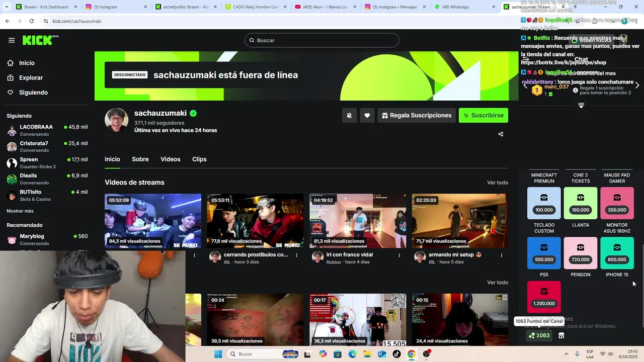The height and width of the screenshot is (362, 644).
Task: Open Spreen channel in sidebar
Action: [x=47, y=163]
